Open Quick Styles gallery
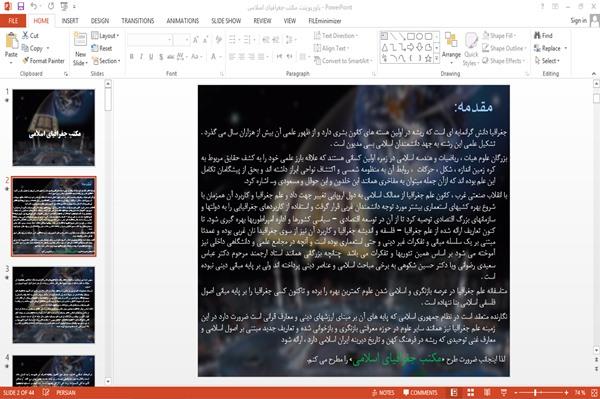600x399 pixels. (471, 49)
